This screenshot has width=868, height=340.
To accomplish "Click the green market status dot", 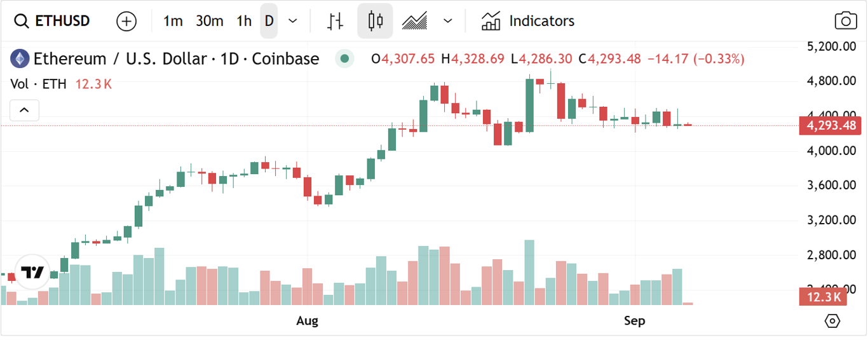I will [x=344, y=59].
